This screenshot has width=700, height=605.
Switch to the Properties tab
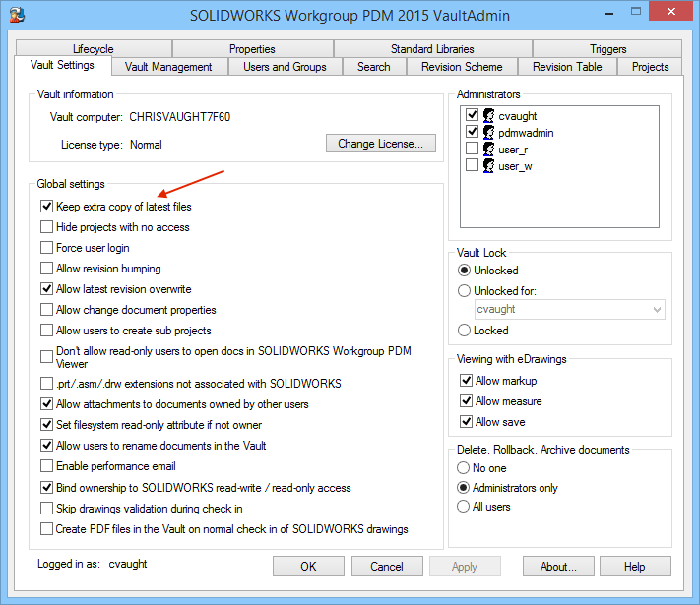[253, 48]
